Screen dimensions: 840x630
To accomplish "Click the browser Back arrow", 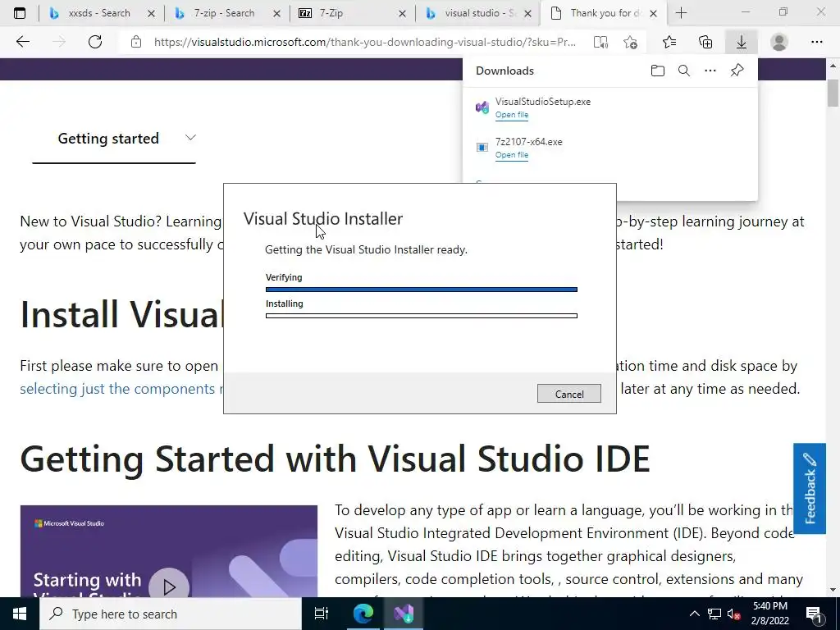I will click(x=22, y=42).
